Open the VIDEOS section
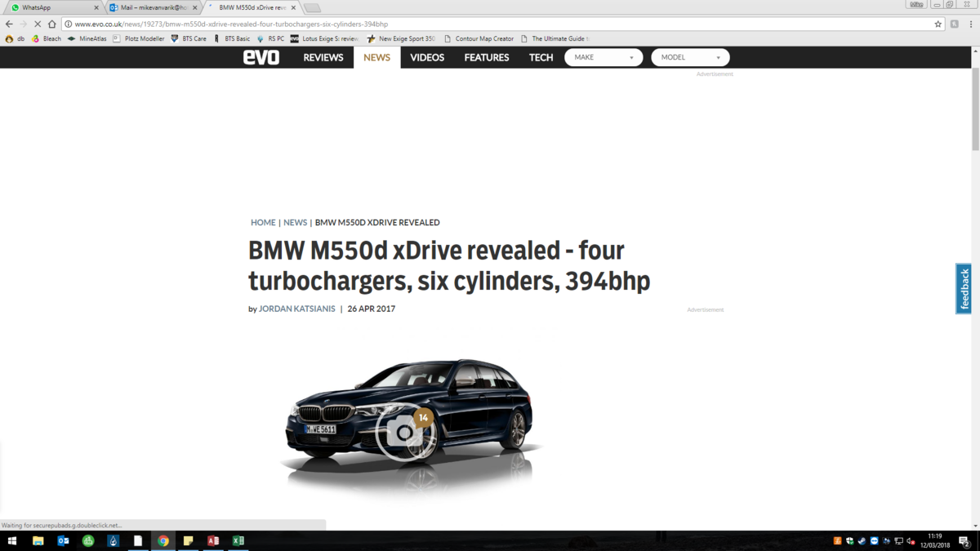 click(427, 57)
